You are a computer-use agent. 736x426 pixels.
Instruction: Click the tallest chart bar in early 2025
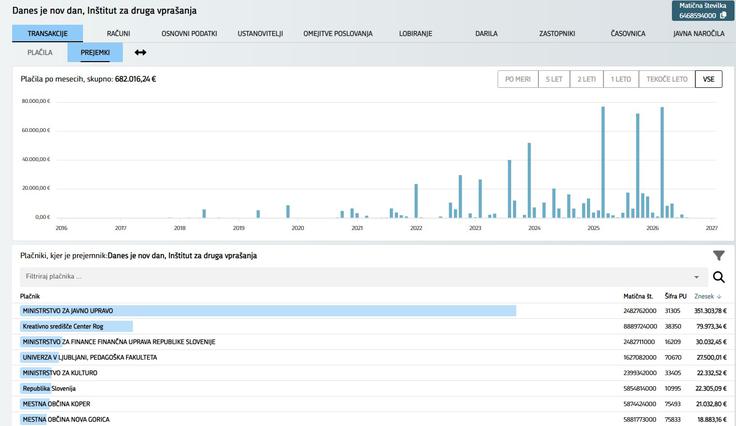603,162
